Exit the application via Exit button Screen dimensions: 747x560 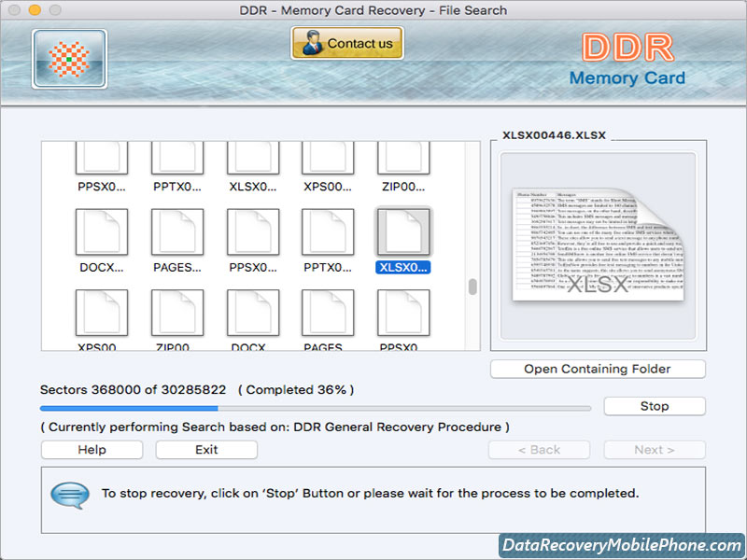(x=205, y=450)
